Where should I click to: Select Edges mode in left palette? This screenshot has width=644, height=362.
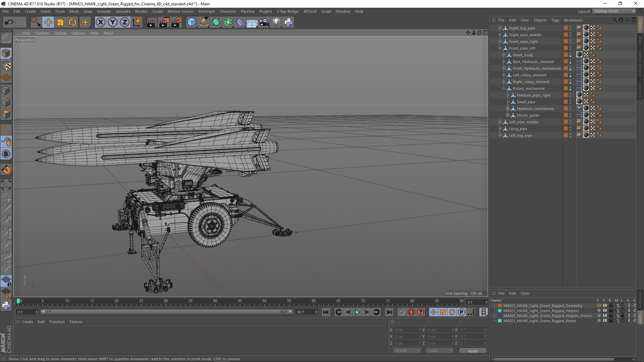[6, 102]
